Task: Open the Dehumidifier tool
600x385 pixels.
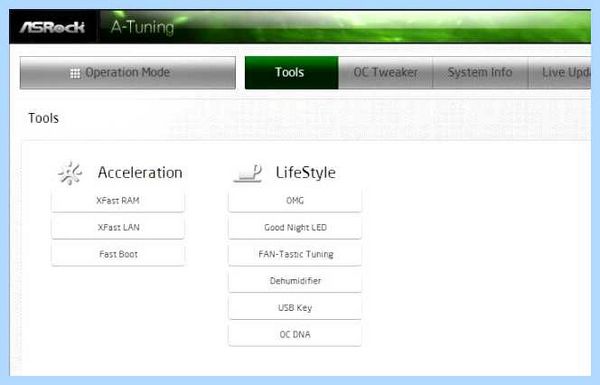Action: point(295,281)
